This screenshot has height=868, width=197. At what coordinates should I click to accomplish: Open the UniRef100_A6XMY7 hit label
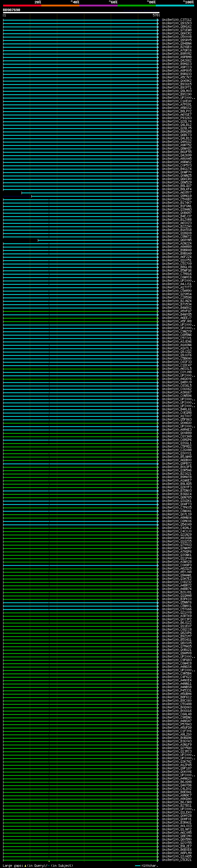pyautogui.click(x=176, y=193)
